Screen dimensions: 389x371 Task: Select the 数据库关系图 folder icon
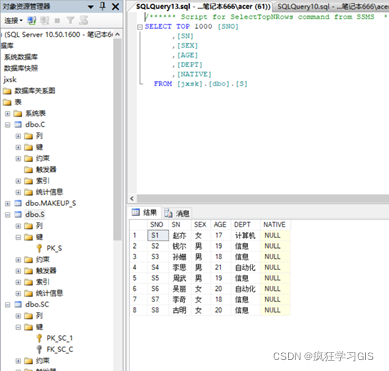[x=7, y=91]
